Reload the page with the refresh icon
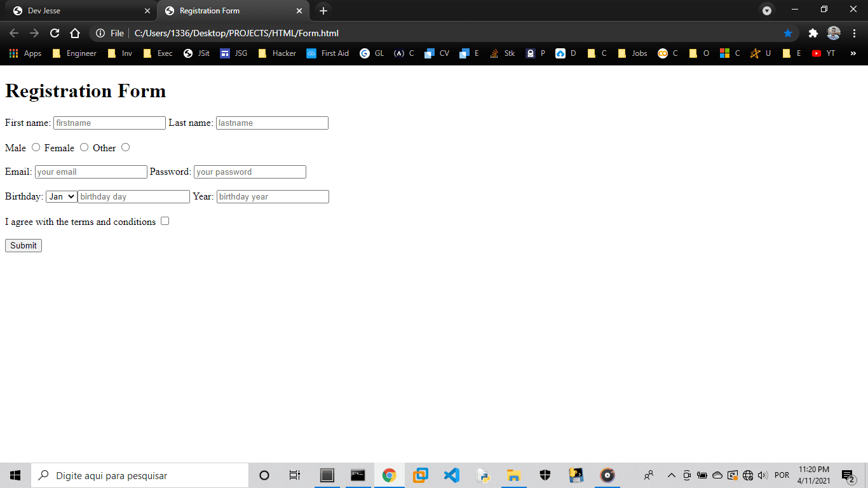868x488 pixels. click(x=55, y=33)
